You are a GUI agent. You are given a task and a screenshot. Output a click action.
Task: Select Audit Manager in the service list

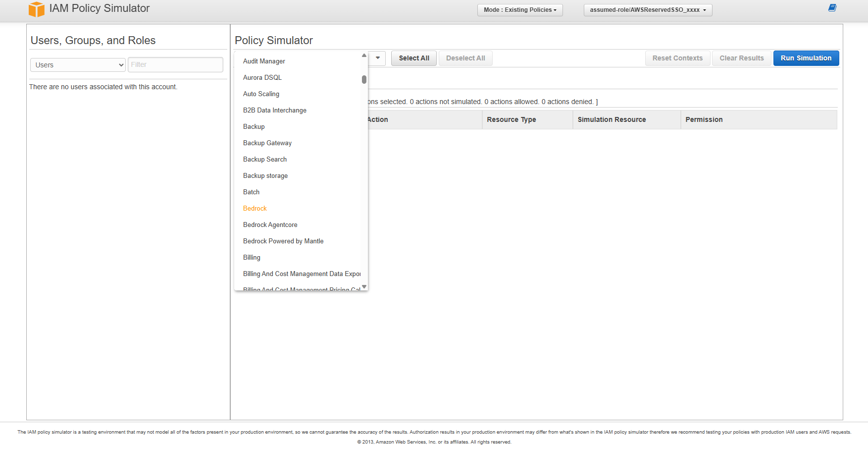pyautogui.click(x=264, y=61)
